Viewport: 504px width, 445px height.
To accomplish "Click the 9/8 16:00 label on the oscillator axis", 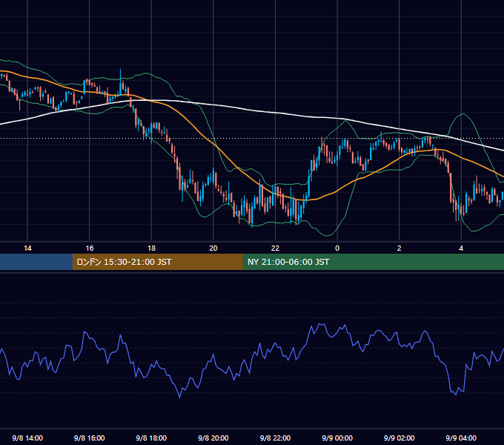I will tap(90, 438).
